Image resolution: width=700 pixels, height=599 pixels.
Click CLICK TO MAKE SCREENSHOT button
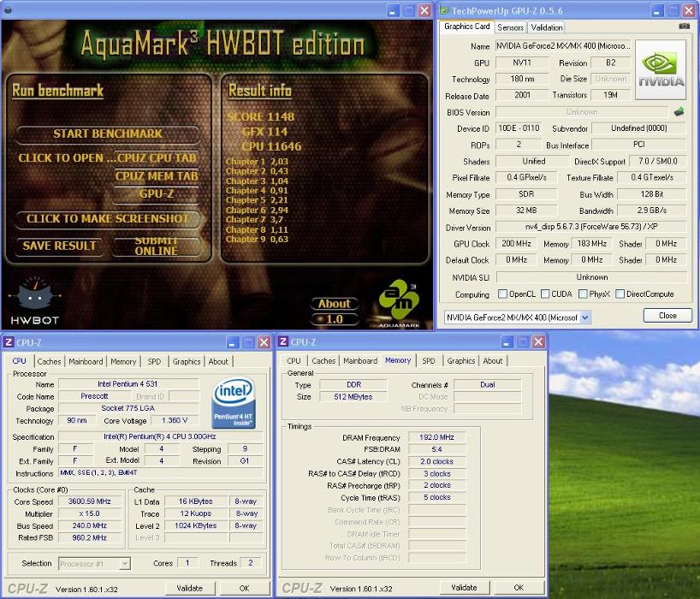pos(108,219)
